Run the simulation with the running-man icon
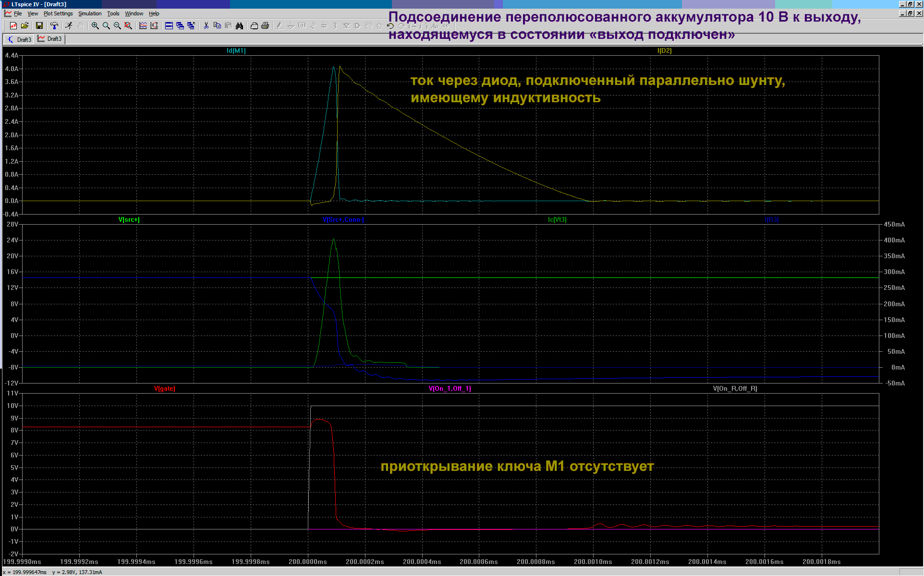The image size is (924, 576). [69, 25]
